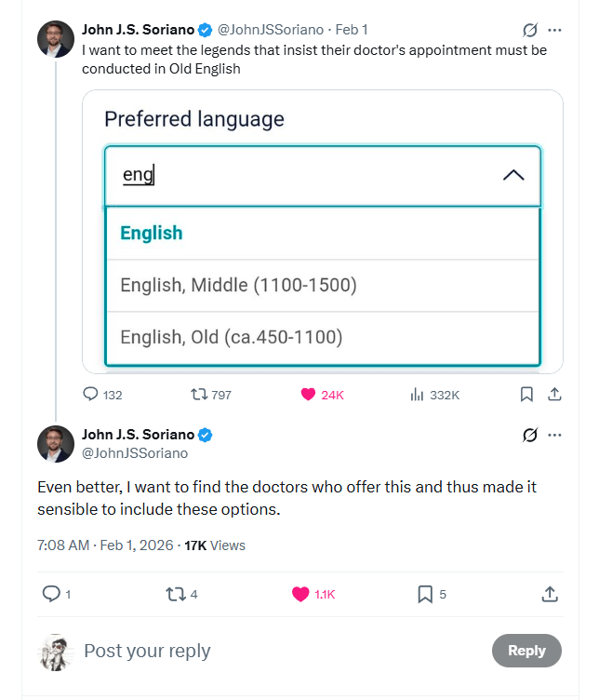Open John Soriano's avatar on first post
Screen dimensions: 599x700
point(56,38)
